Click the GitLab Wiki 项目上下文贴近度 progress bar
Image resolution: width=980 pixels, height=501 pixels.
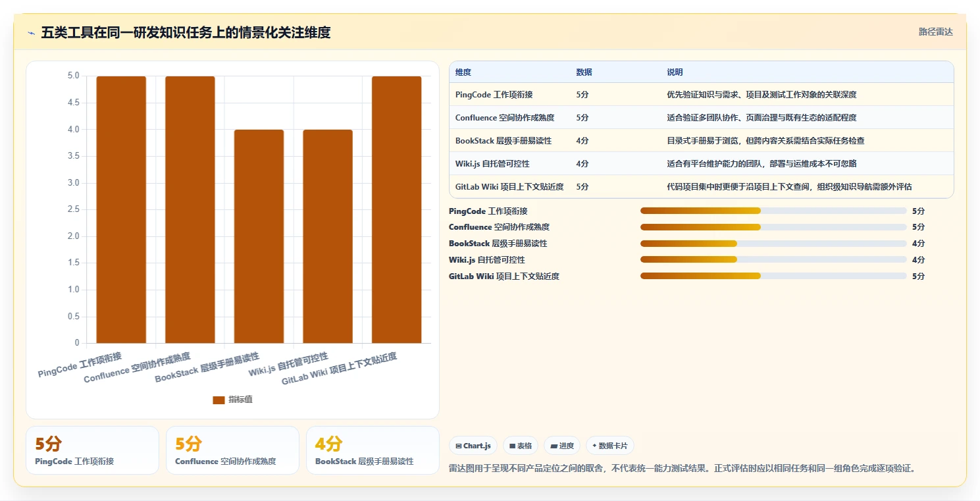tap(773, 276)
